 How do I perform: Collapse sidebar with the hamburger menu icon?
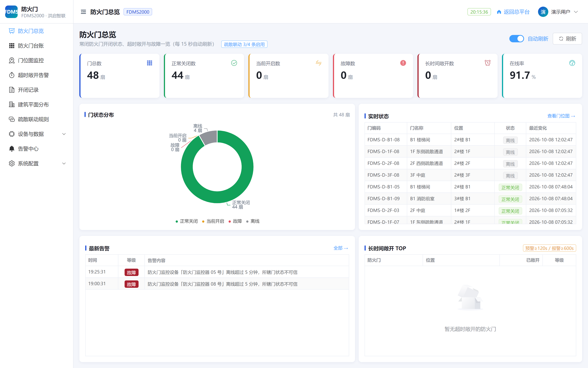tap(83, 12)
